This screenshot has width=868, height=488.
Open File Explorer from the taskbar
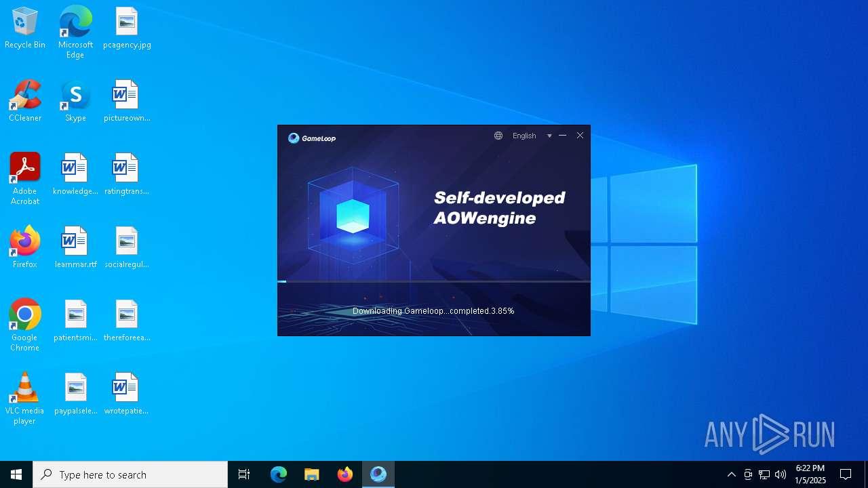(312, 474)
